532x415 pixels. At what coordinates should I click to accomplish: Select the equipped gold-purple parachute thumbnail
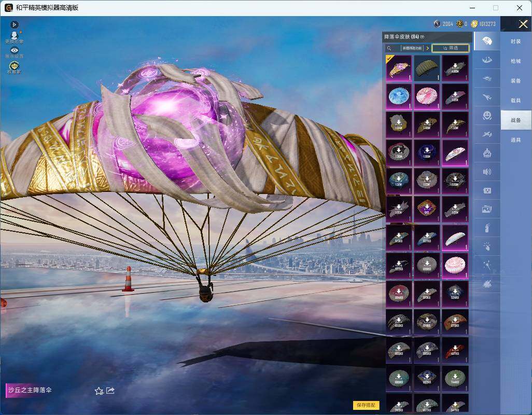coord(399,68)
